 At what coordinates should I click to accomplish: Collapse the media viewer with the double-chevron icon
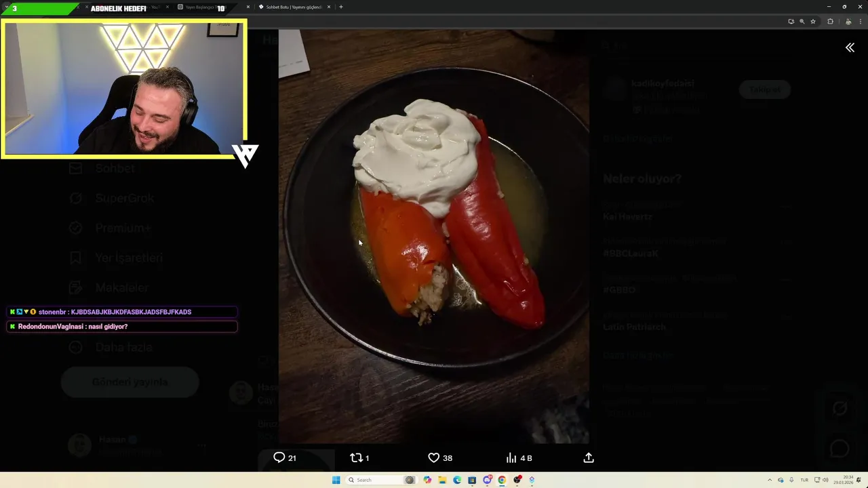click(x=850, y=47)
